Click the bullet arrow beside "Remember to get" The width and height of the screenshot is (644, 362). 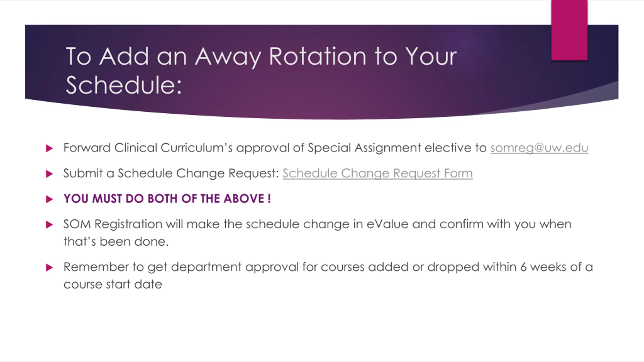click(49, 267)
